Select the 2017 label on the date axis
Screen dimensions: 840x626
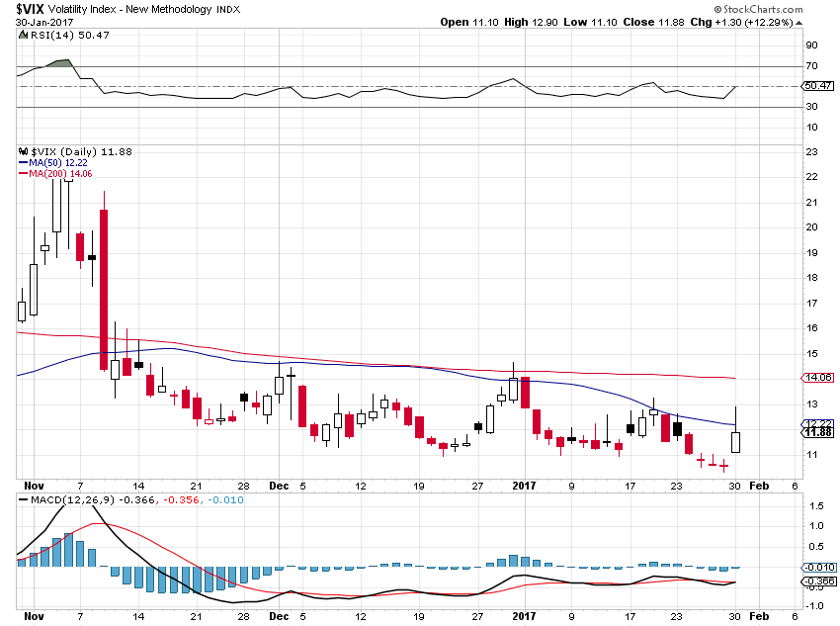click(524, 486)
